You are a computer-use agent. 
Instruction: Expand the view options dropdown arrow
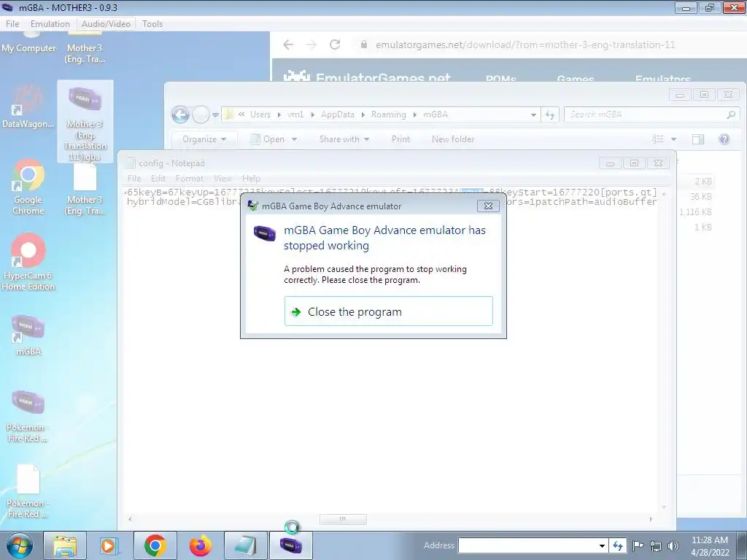point(673,139)
